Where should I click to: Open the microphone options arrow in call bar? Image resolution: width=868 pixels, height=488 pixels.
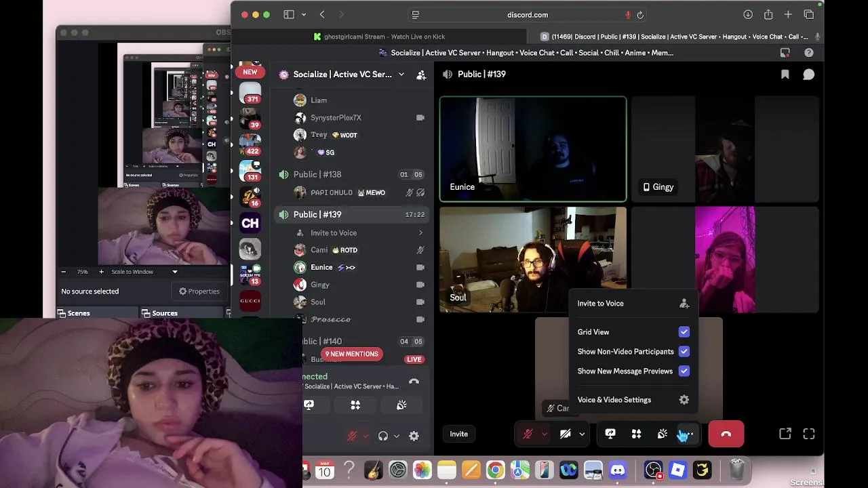[544, 434]
